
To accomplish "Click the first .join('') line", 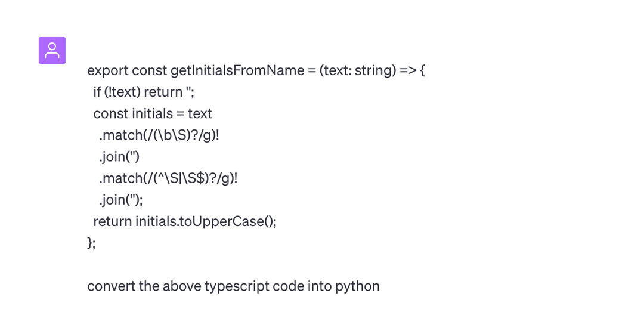I will 119,157.
